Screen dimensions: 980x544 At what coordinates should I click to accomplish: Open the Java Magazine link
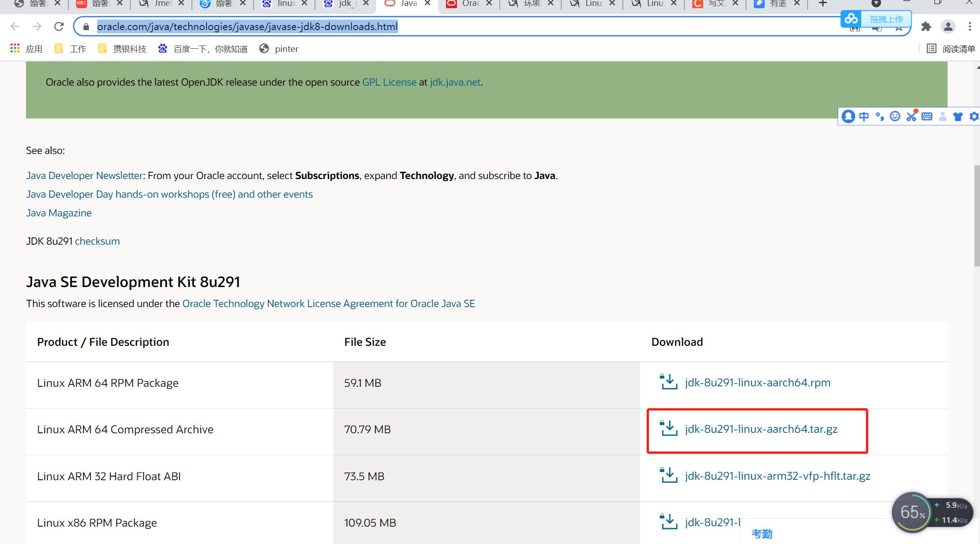tap(59, 213)
